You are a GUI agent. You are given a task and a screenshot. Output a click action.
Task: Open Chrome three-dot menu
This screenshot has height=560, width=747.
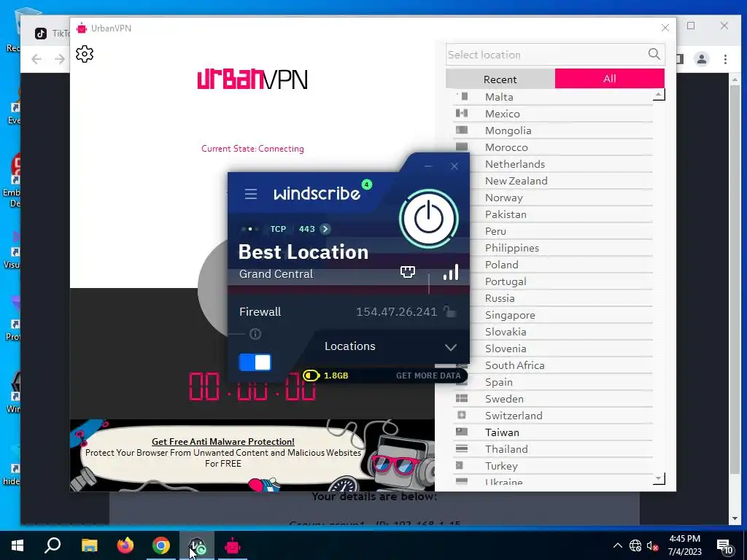[725, 59]
